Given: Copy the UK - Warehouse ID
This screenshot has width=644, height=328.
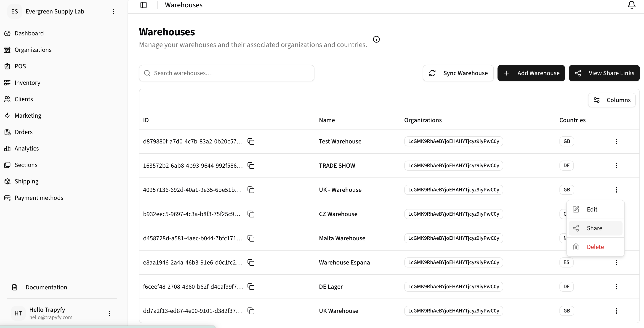Looking at the screenshot, I should [x=251, y=190].
